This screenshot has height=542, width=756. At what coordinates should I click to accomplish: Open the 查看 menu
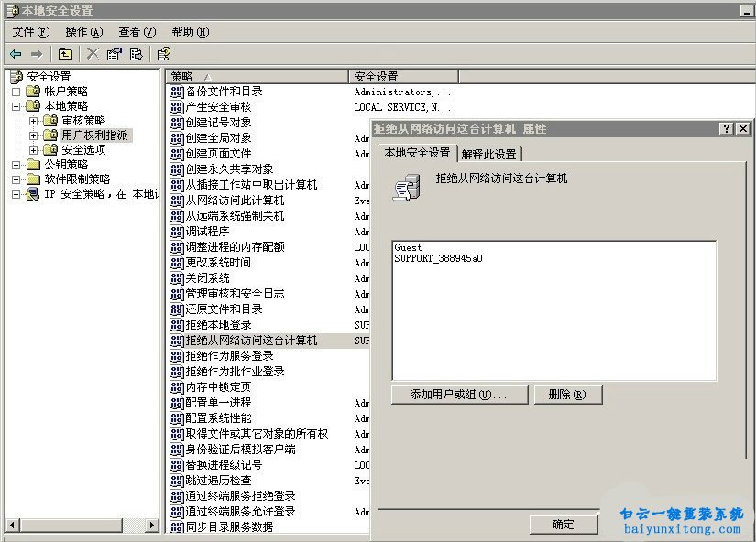pos(136,31)
